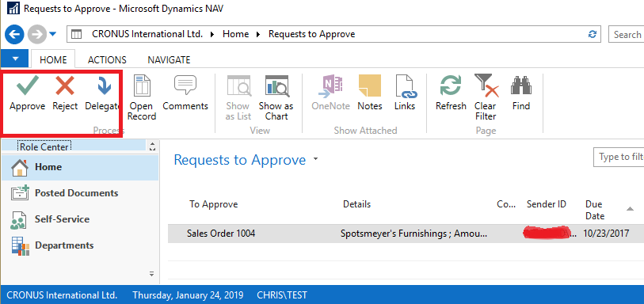This screenshot has height=304, width=644.
Task: Switch to the ACTIONS ribbon tab
Action: (x=107, y=60)
